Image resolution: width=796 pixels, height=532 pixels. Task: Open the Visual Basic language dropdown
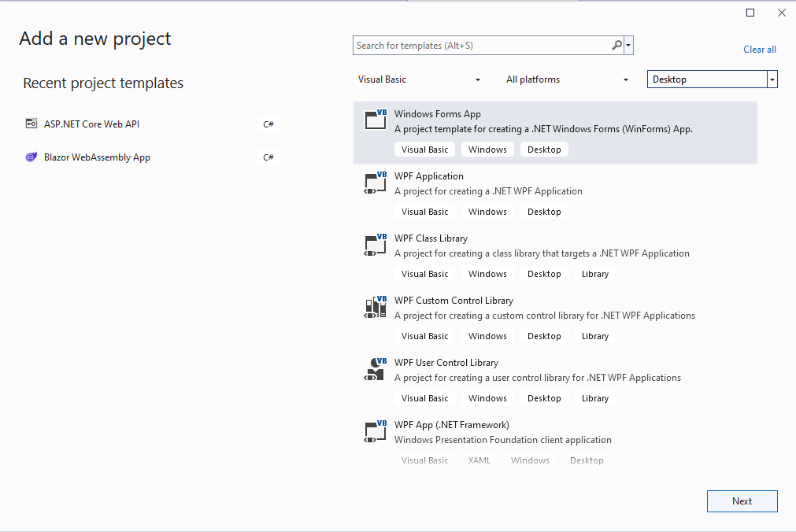click(478, 79)
